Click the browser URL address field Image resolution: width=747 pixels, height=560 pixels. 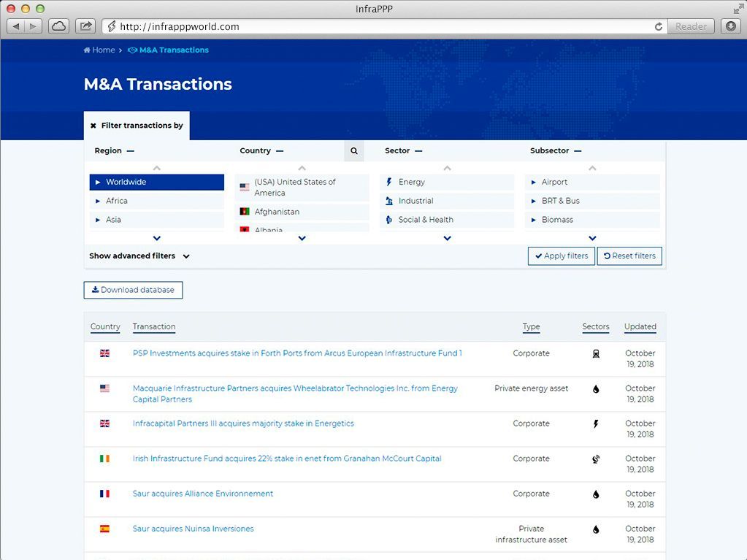pos(380,26)
